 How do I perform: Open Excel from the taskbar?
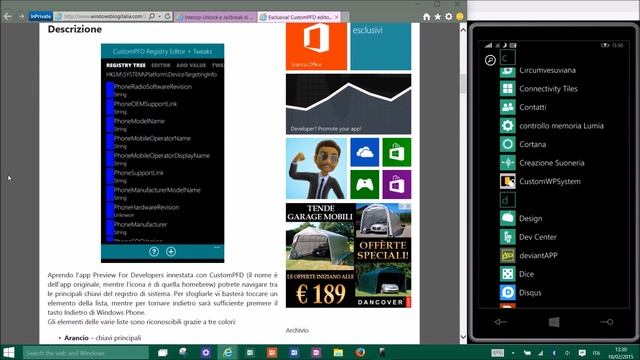pos(250,353)
